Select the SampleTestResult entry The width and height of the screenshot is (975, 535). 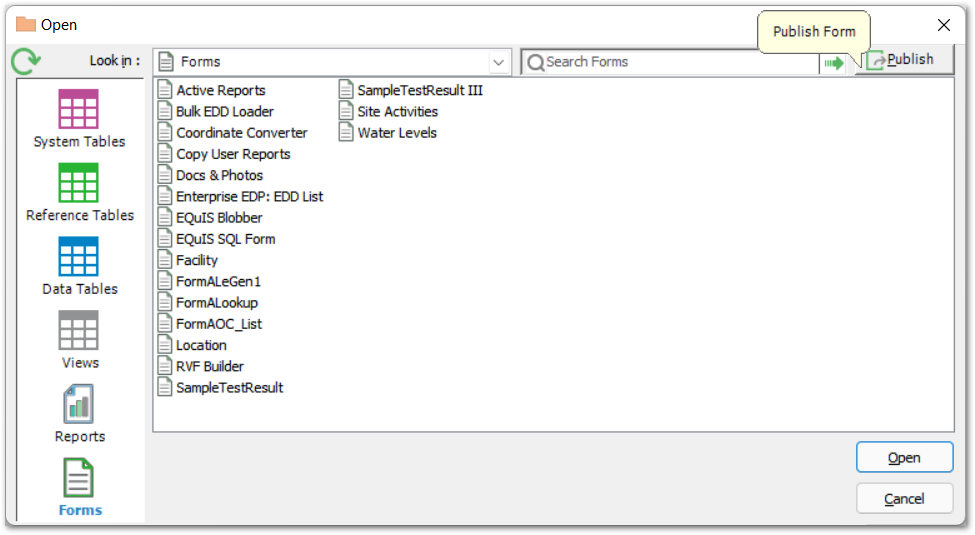(229, 388)
